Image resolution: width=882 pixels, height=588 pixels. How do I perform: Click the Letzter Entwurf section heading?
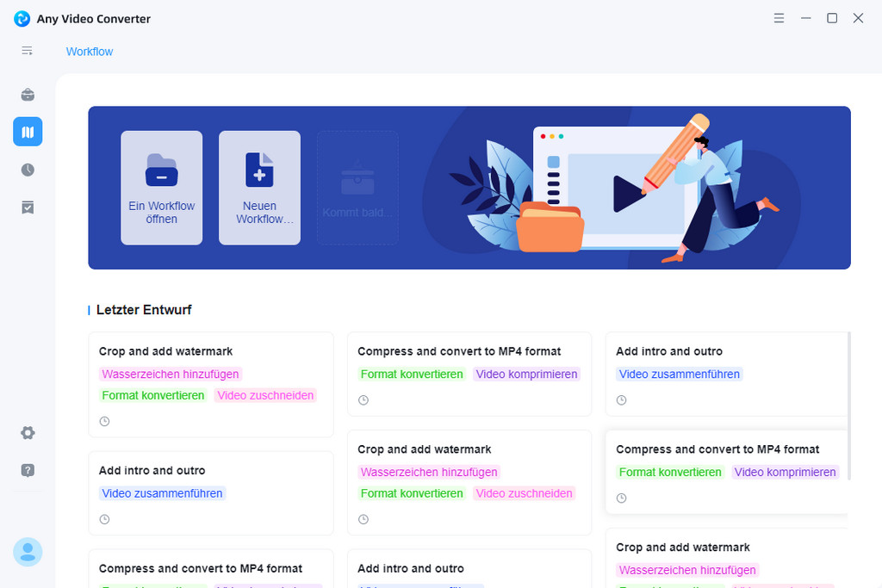tap(144, 310)
